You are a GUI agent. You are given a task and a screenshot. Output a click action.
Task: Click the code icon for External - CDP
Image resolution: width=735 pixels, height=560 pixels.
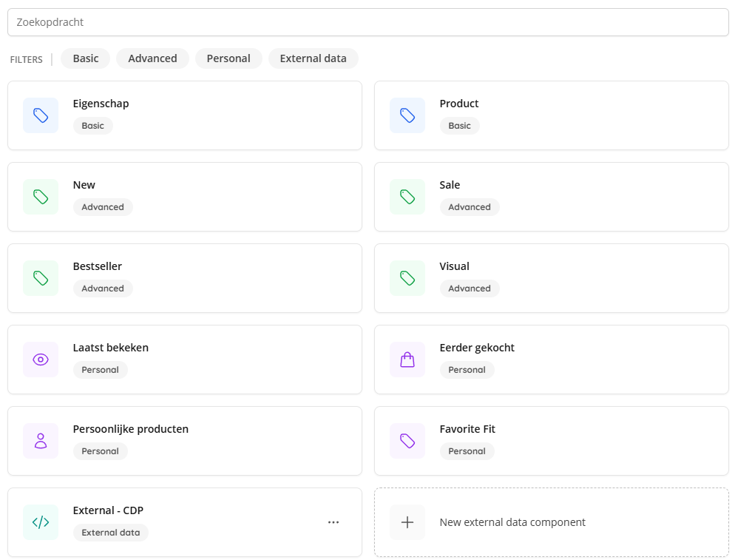tap(41, 522)
